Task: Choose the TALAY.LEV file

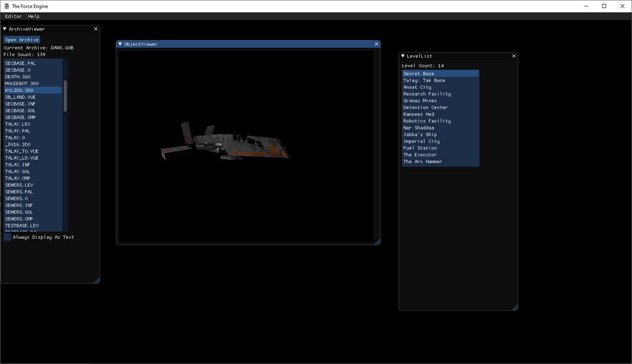Action: pos(33,124)
